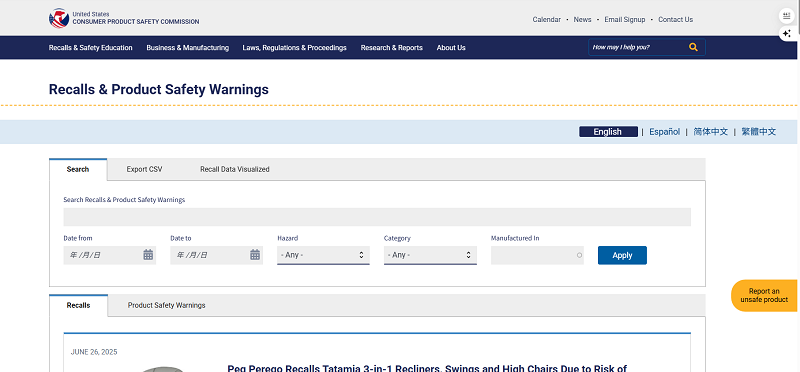Open the News link
Viewport: 800px width, 372px height.
pos(582,19)
